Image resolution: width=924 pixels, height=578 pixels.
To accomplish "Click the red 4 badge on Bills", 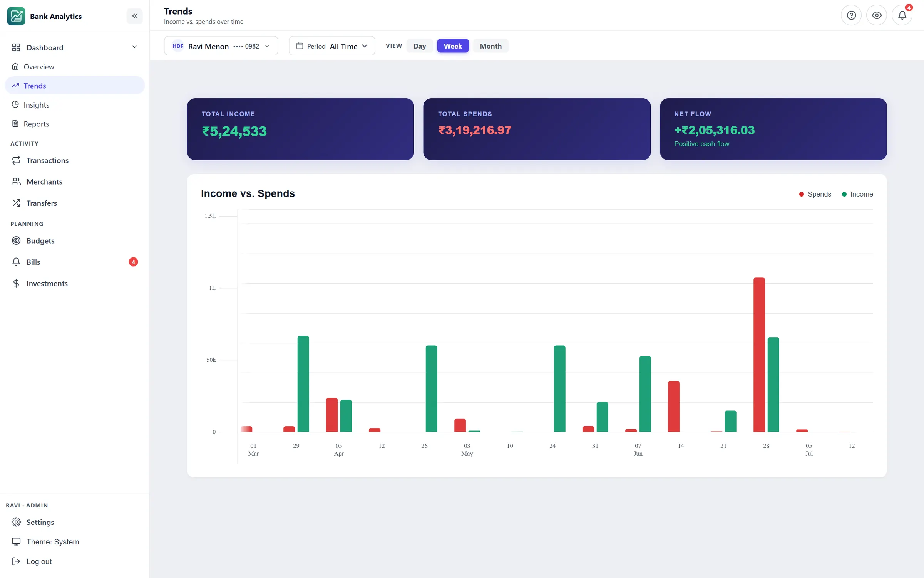I will point(133,262).
